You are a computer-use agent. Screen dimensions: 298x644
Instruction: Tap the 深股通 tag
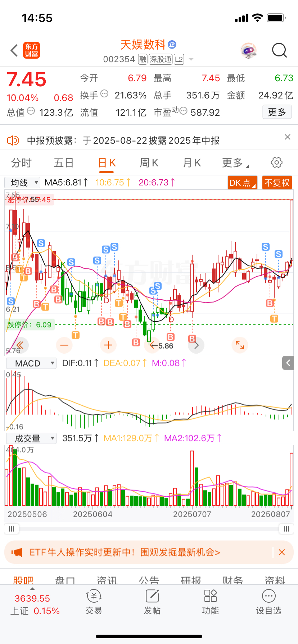tap(161, 59)
